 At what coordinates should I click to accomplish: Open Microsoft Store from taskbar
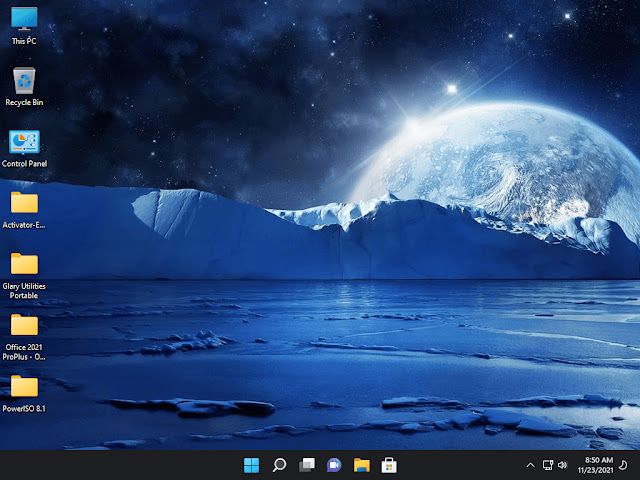pyautogui.click(x=389, y=465)
